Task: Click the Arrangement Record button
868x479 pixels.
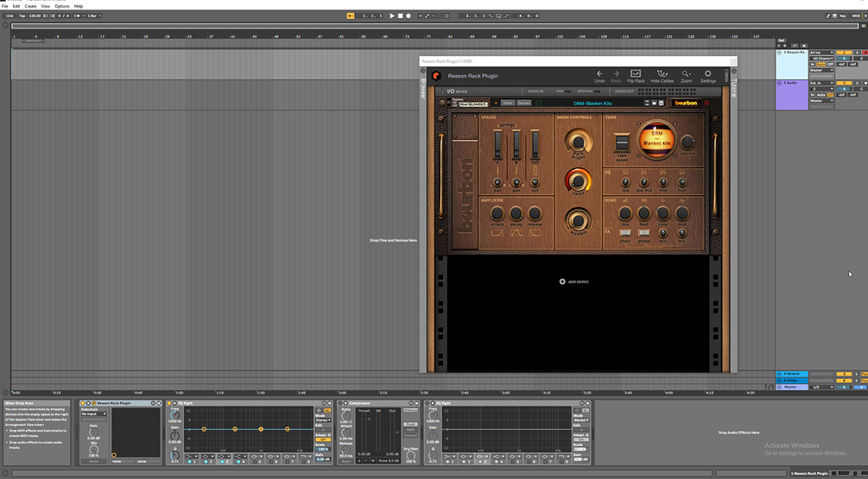Action: [x=409, y=16]
